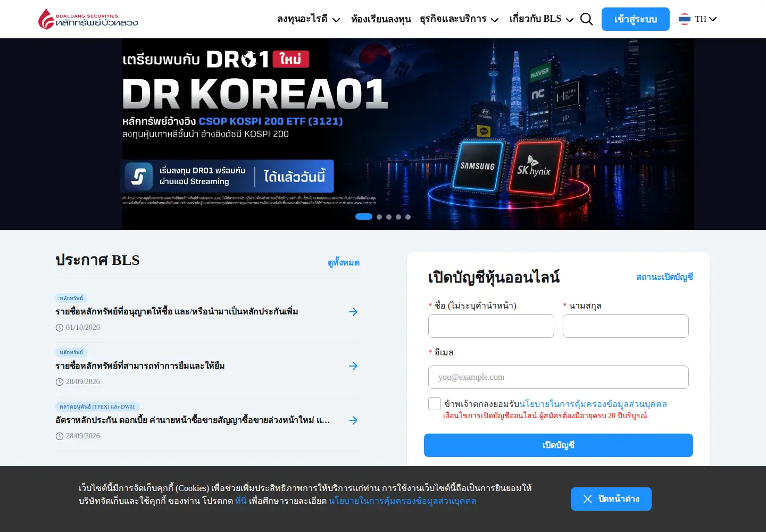Select the active first carousel indicator

click(364, 217)
